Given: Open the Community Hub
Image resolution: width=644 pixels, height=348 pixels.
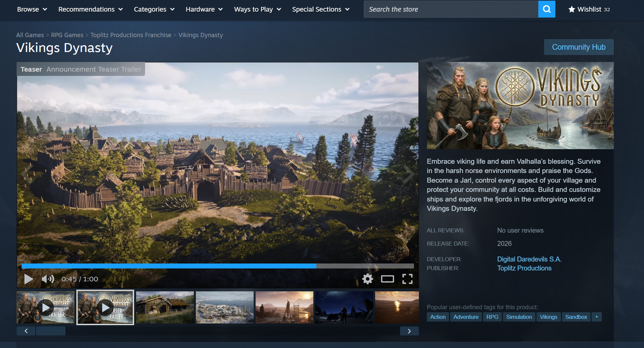Looking at the screenshot, I should [x=579, y=47].
